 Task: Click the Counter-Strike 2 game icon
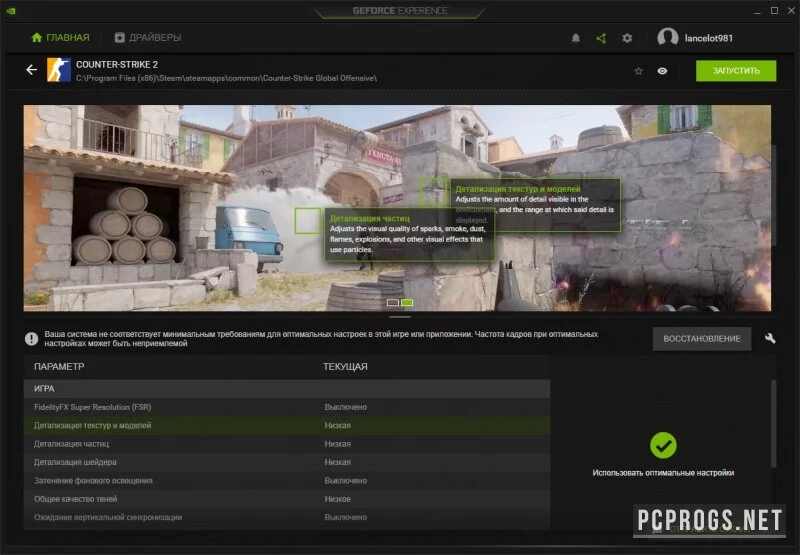[x=59, y=70]
